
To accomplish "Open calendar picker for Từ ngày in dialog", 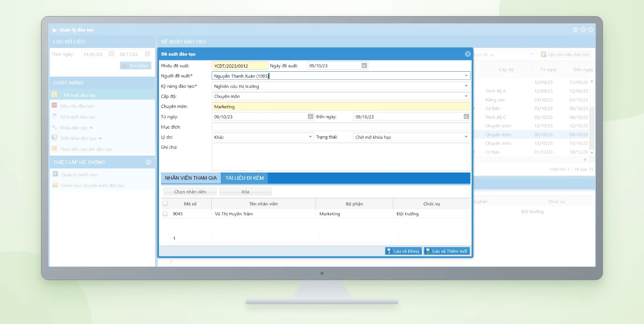I will 311,116.
